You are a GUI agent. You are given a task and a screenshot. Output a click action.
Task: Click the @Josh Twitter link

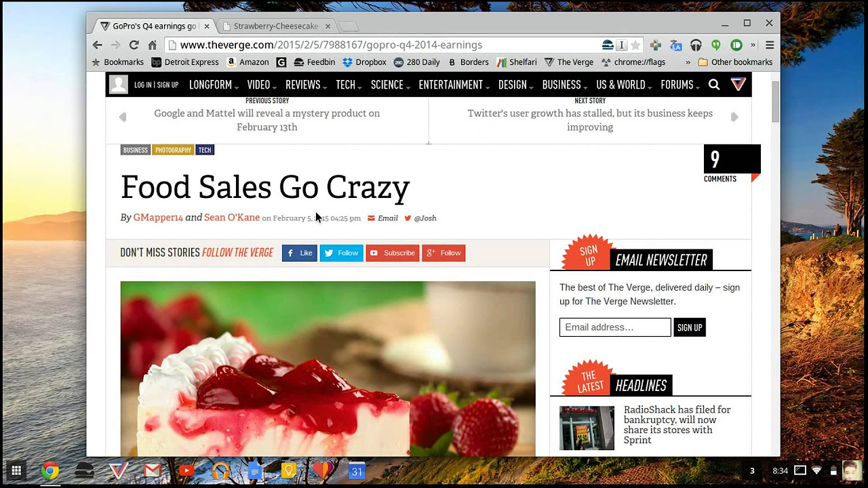point(420,218)
